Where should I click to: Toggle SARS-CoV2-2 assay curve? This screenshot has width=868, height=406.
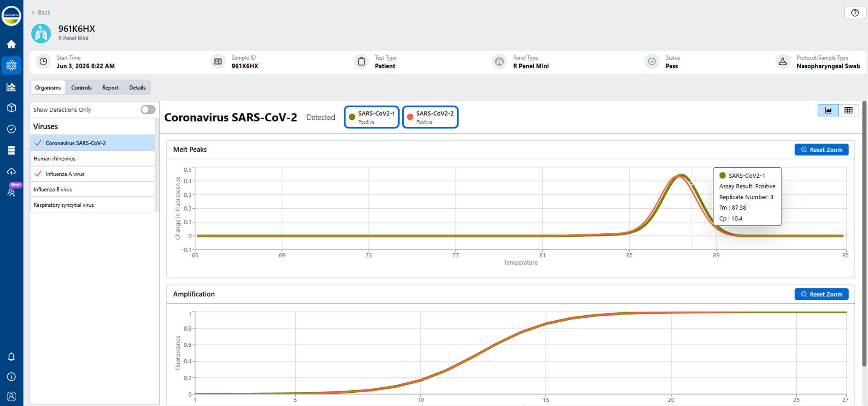pyautogui.click(x=430, y=117)
